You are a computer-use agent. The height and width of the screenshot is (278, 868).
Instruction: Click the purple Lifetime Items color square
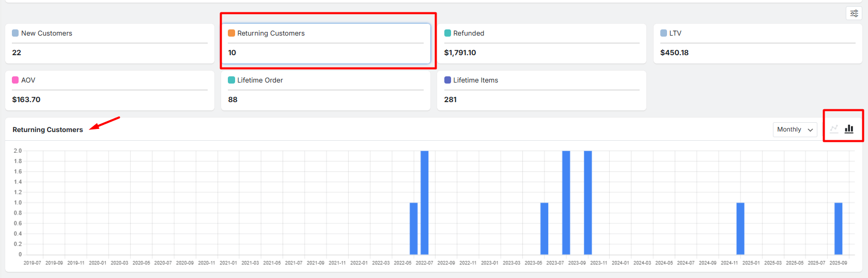[x=447, y=80]
